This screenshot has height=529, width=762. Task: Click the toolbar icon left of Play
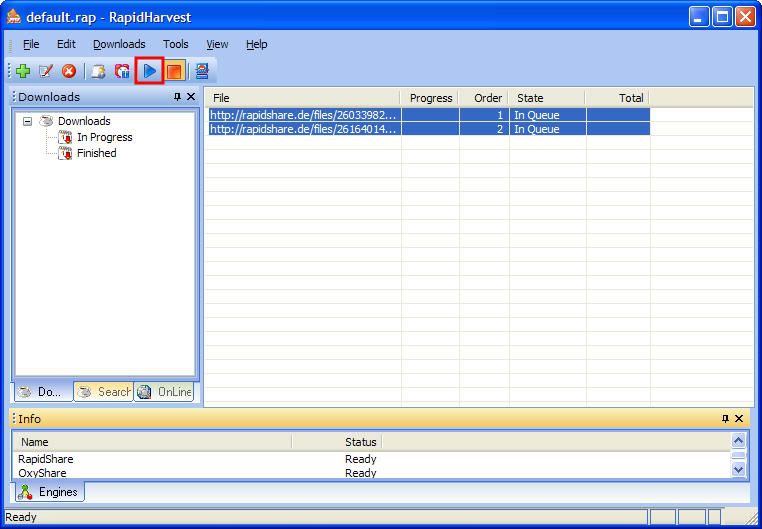tap(122, 71)
